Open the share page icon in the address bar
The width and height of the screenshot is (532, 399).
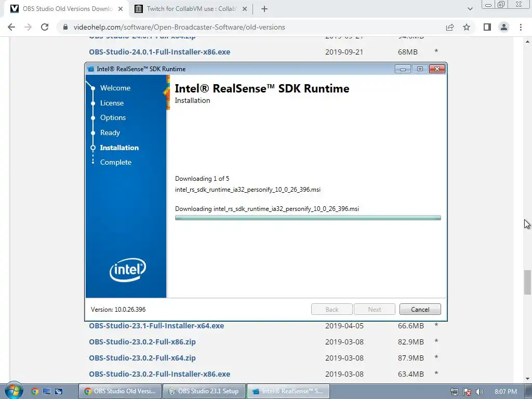[450, 27]
